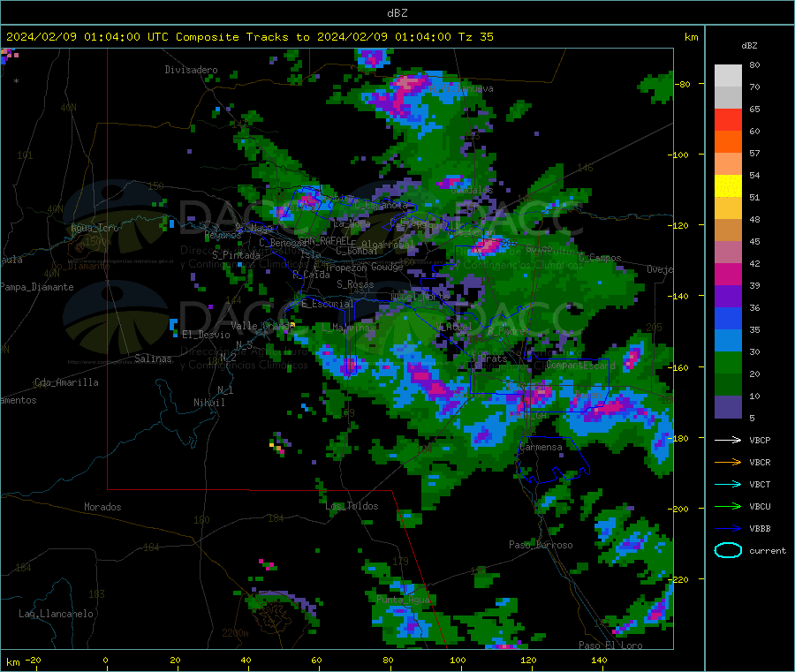The height and width of the screenshot is (672, 795).
Task: Click the Cda_Amarilla map label
Action: 66,382
